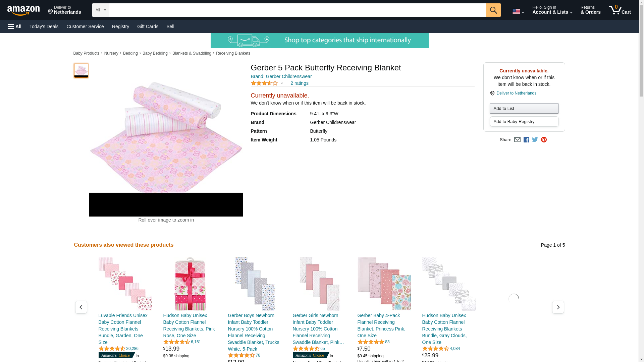Open the All hamburger menu
The width and height of the screenshot is (644, 362).
coord(15,26)
